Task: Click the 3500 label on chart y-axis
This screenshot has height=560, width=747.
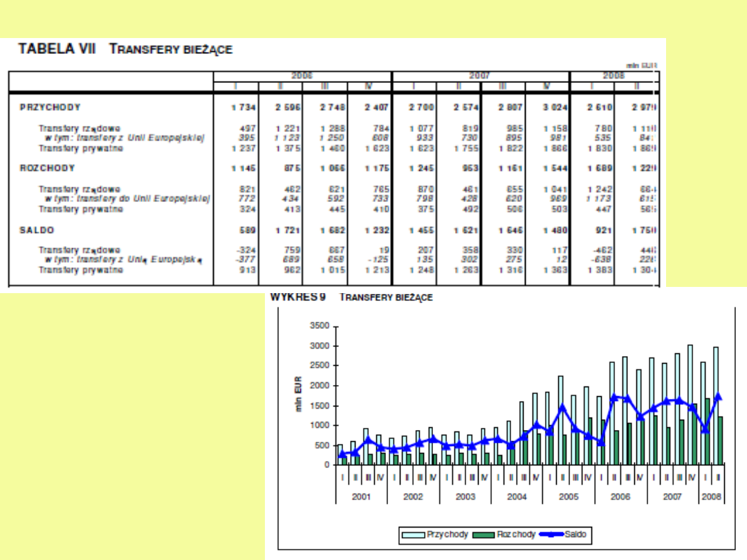Action: [320, 326]
